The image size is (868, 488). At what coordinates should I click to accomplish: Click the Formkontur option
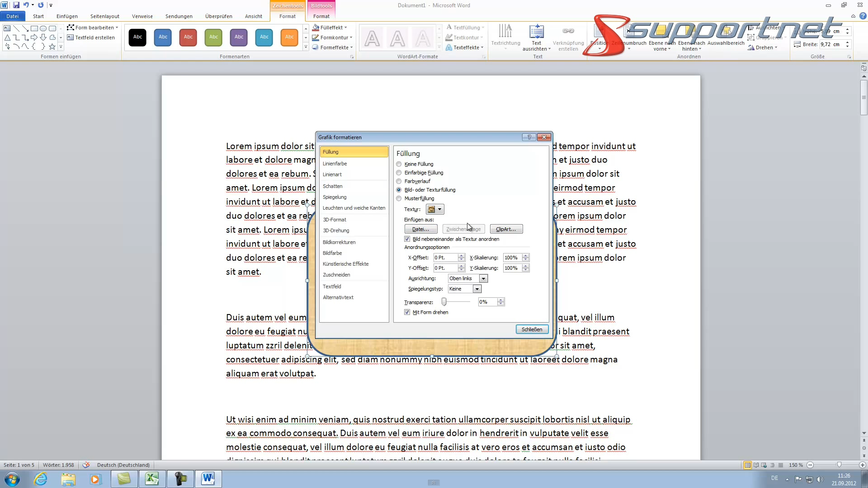tap(332, 38)
